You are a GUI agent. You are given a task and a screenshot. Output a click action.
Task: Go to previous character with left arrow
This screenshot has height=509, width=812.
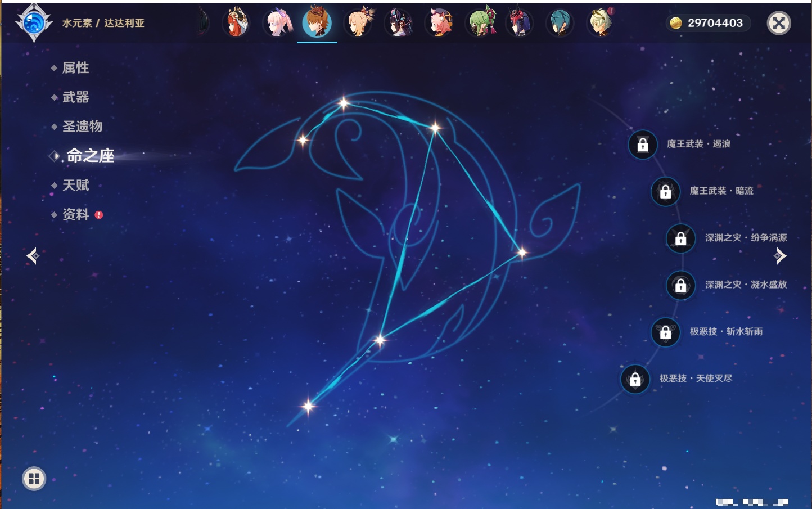tap(33, 256)
